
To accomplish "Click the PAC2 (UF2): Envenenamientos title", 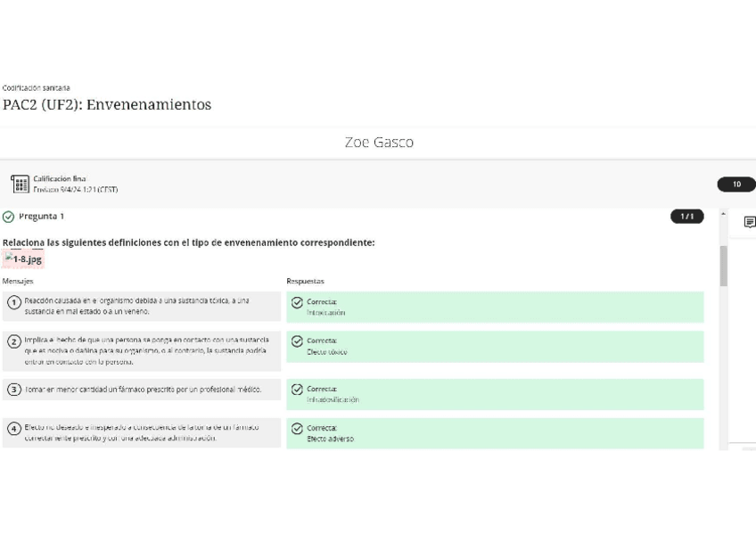I will pos(107,105).
